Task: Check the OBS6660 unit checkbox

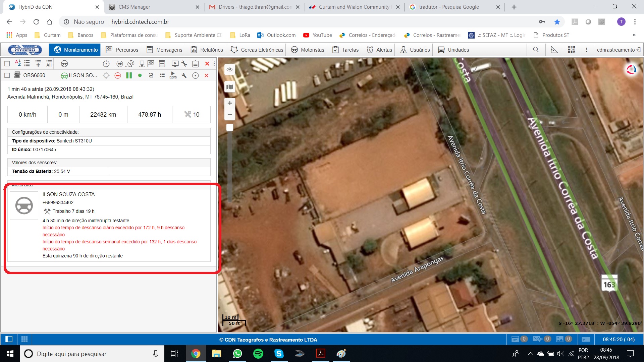Action: pos(7,75)
